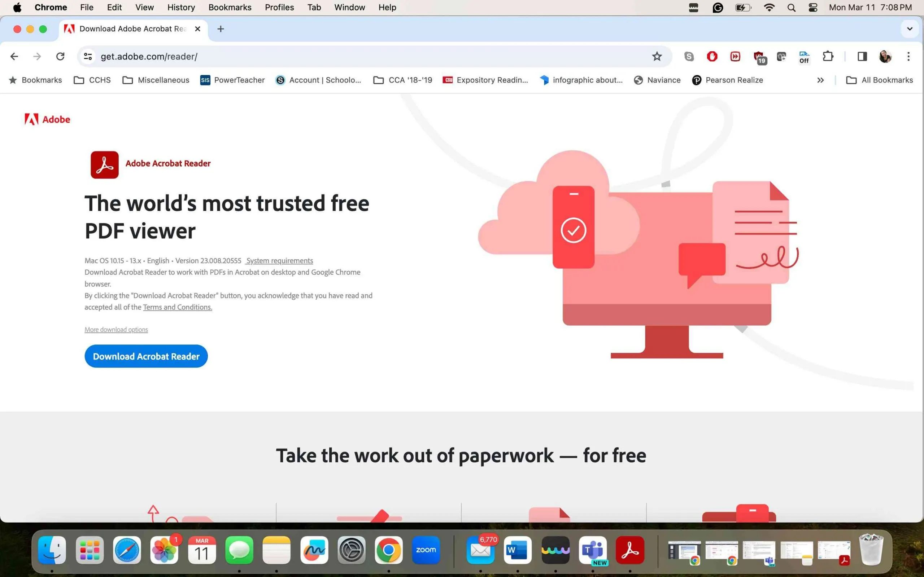Open Google Chrome from dock
The height and width of the screenshot is (577, 924).
(x=389, y=549)
